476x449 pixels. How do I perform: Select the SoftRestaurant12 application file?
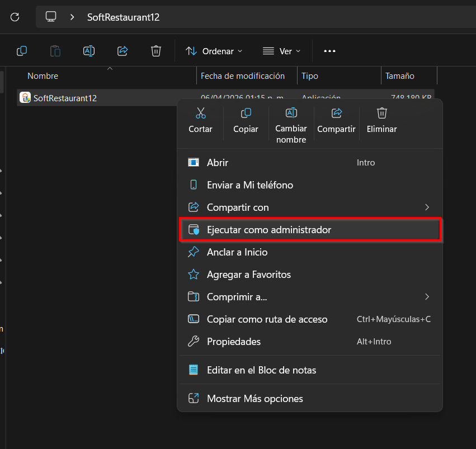pyautogui.click(x=65, y=98)
